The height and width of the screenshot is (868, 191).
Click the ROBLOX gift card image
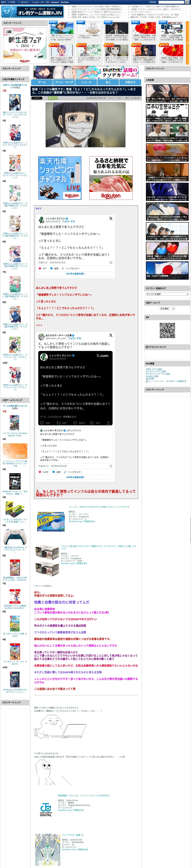point(15,481)
